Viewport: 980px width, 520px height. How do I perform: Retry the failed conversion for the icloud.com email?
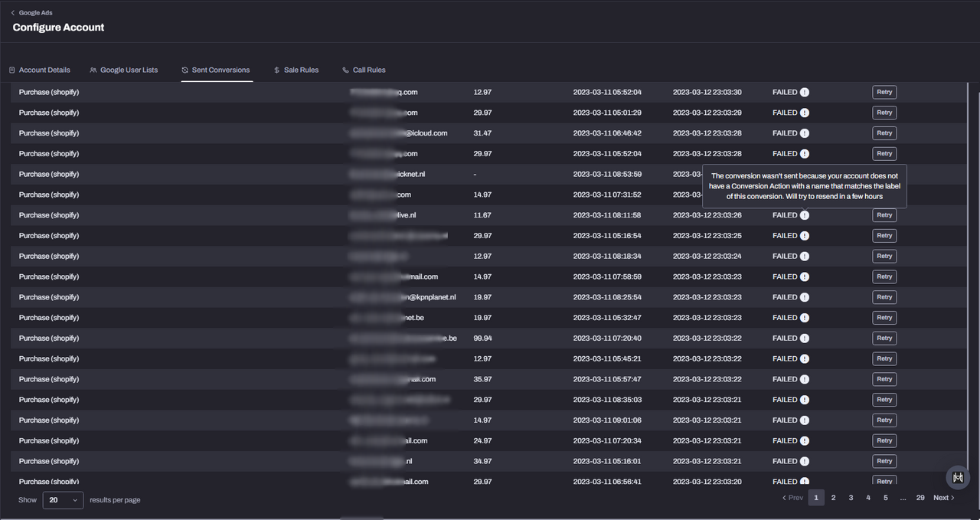click(884, 133)
